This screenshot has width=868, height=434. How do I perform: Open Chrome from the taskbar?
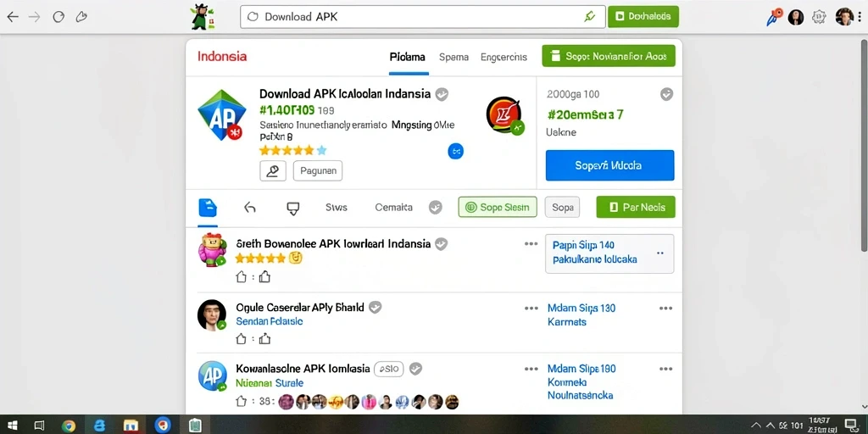tap(69, 426)
